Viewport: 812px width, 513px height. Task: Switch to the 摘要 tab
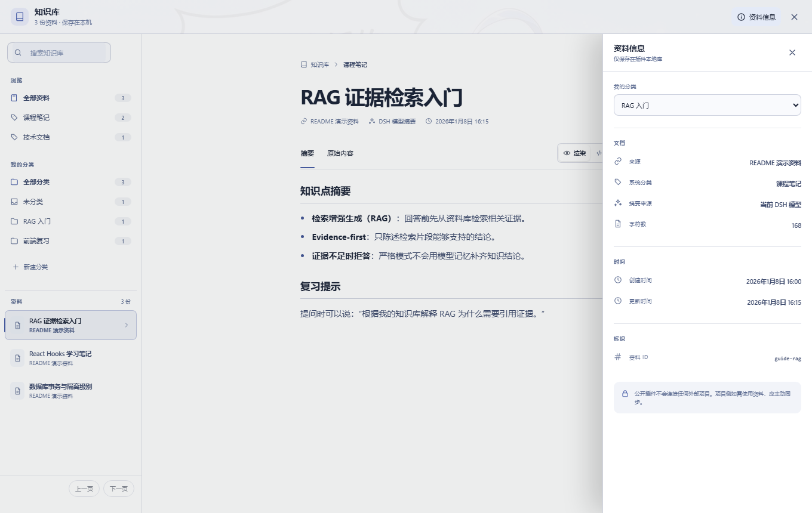[307, 153]
